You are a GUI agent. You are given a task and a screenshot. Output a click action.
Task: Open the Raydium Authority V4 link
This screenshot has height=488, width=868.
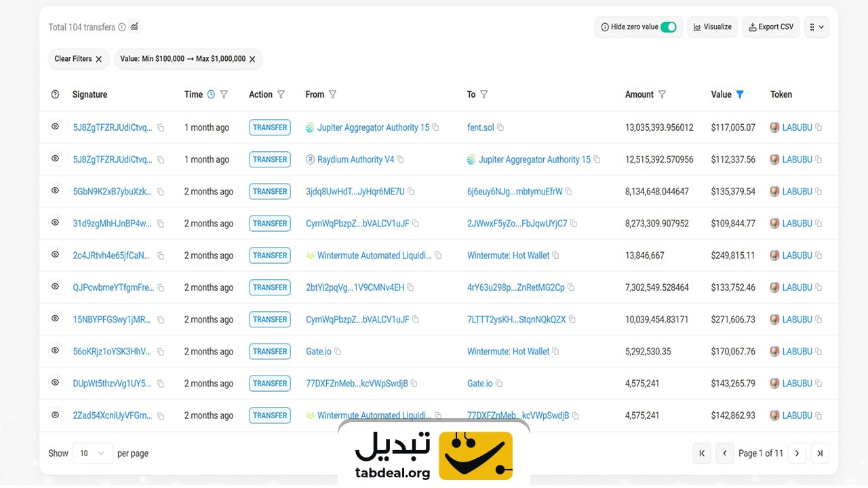[x=355, y=159]
